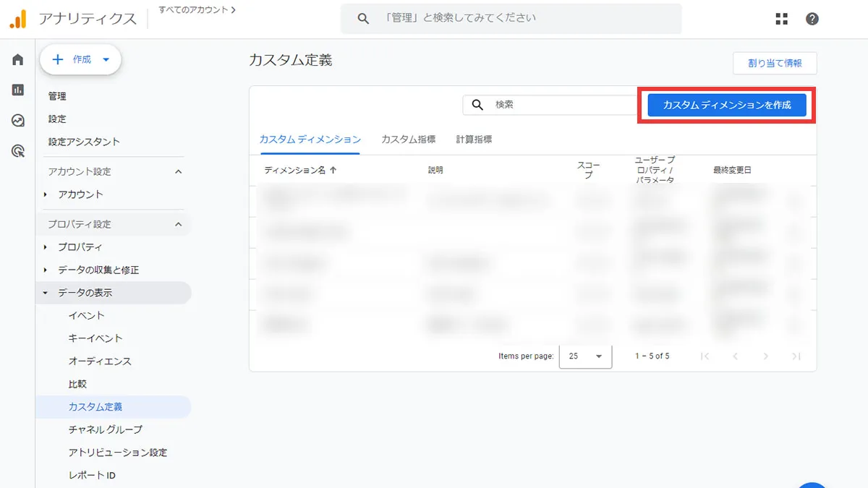Open the Home icon in left rail

18,60
